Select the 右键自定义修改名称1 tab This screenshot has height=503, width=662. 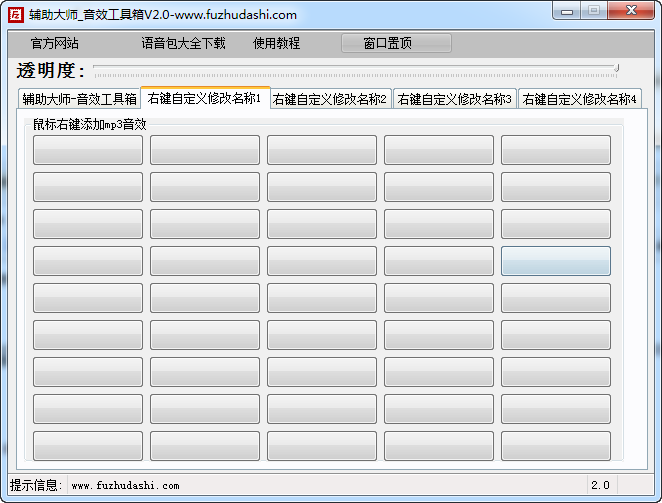click(x=205, y=98)
